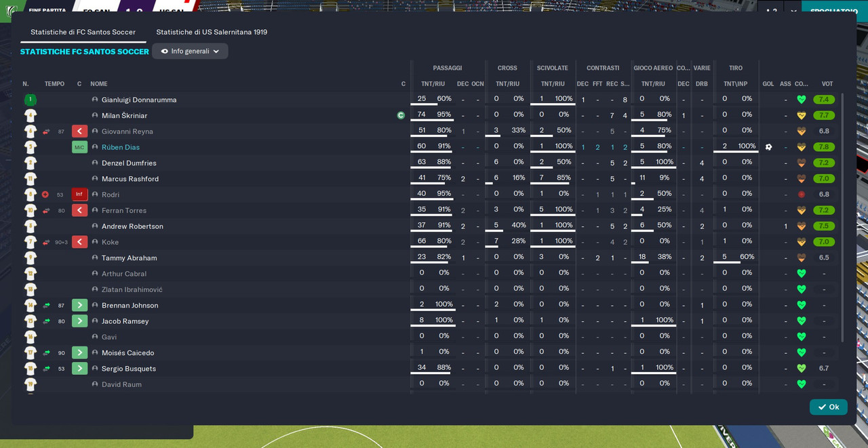Sort by the GOL column header

tap(768, 84)
